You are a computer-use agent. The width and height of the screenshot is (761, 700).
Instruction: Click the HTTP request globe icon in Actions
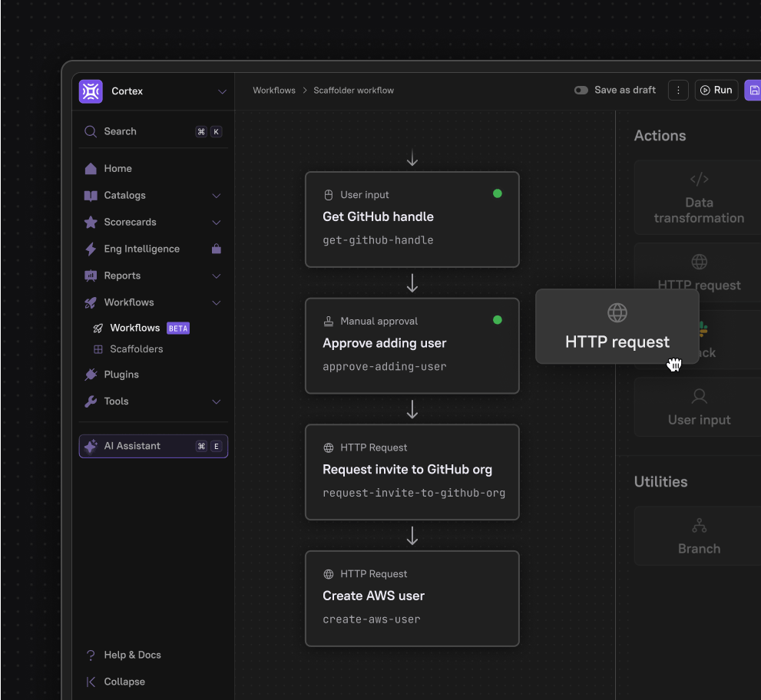[x=699, y=261]
